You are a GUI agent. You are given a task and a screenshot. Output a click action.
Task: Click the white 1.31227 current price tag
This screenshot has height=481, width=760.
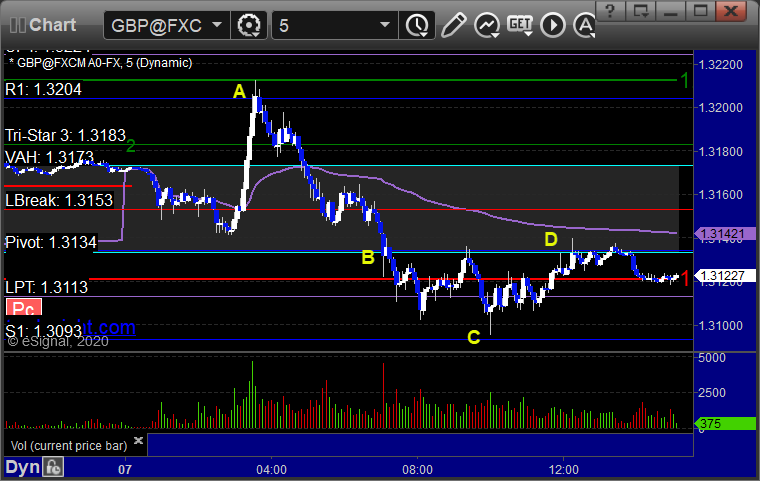coord(725,276)
